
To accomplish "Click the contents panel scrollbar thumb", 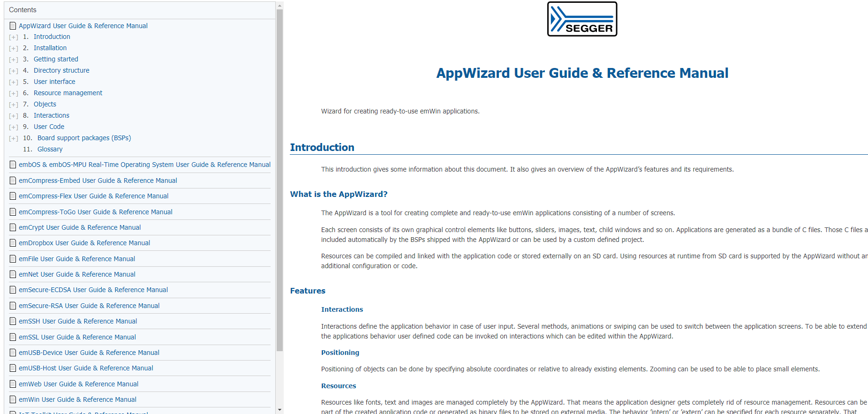I will 280,181.
